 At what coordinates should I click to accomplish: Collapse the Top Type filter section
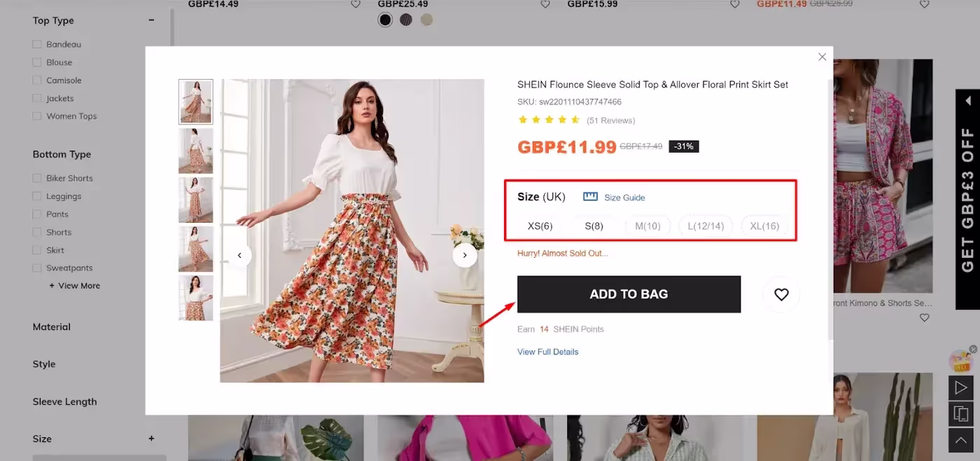pos(151,20)
